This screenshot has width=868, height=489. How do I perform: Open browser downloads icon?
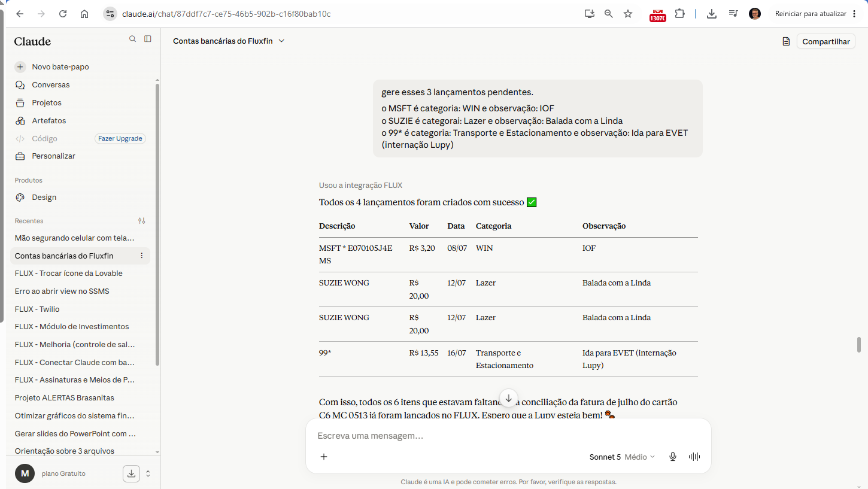pyautogui.click(x=712, y=14)
